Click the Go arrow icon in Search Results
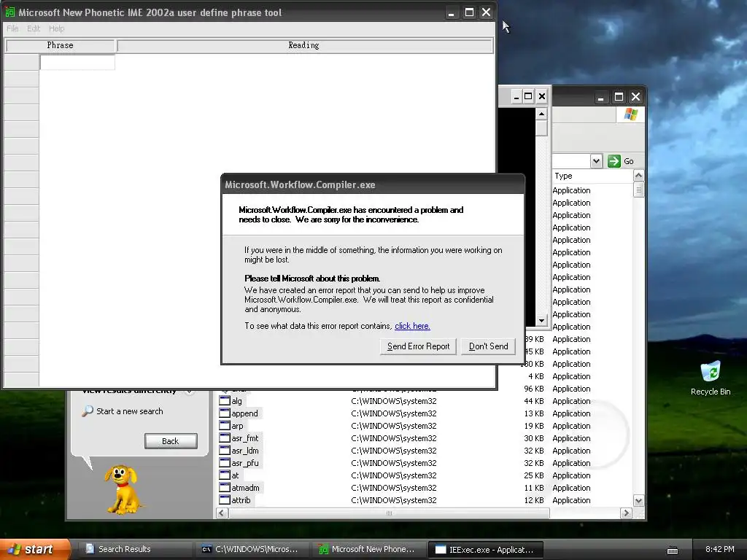This screenshot has width=747, height=560. (614, 161)
